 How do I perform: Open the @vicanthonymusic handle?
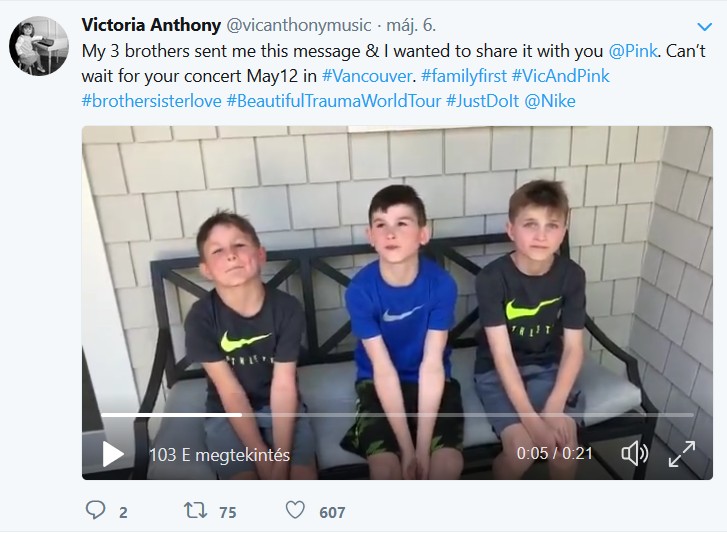click(299, 25)
